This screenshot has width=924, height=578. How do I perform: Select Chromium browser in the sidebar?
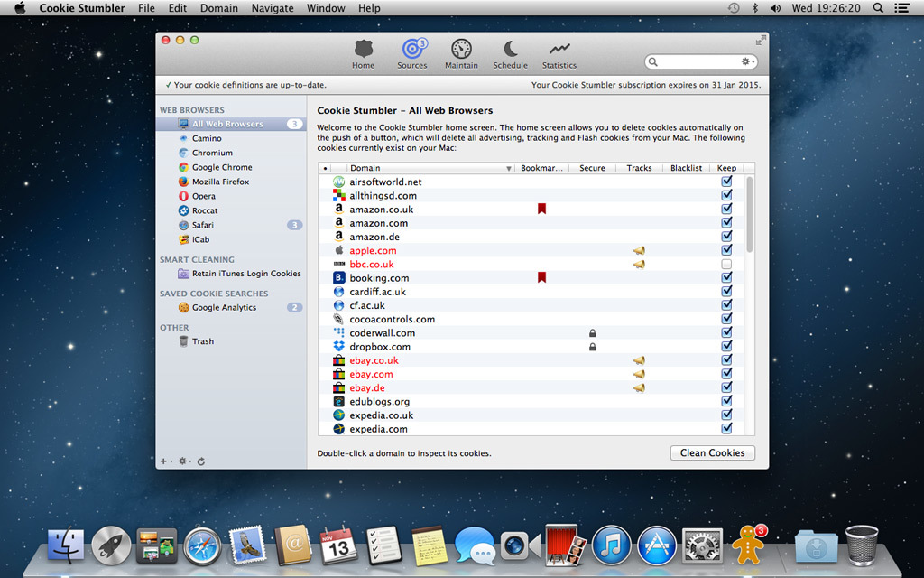point(212,153)
